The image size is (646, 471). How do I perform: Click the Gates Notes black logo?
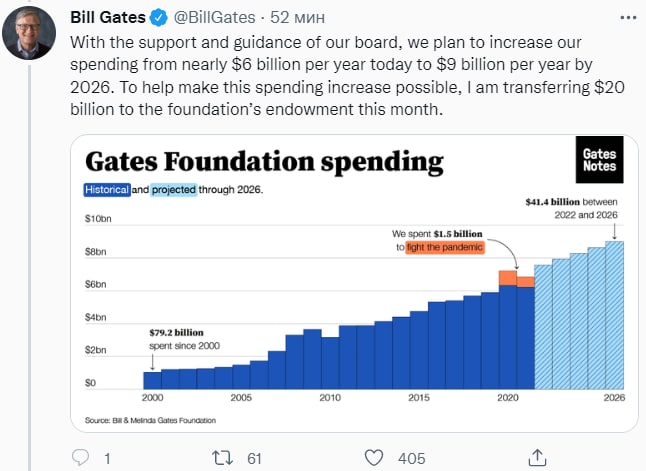[x=599, y=160]
